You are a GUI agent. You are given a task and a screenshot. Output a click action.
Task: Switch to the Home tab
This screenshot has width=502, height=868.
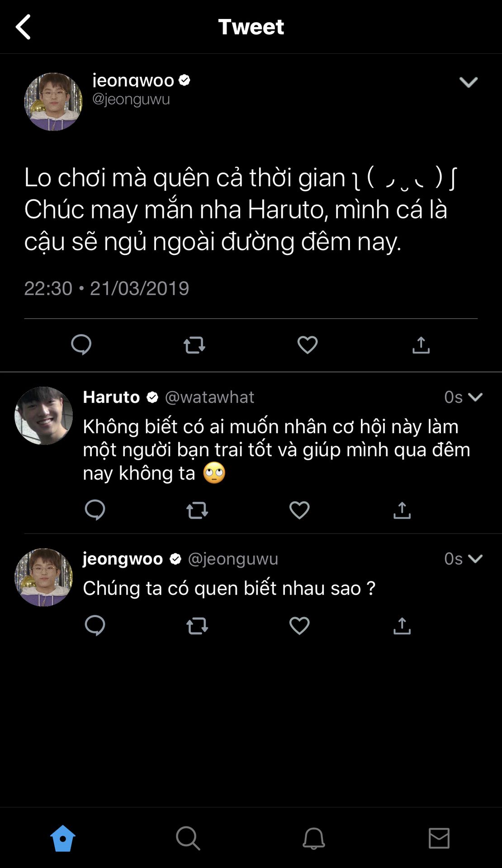click(x=63, y=839)
